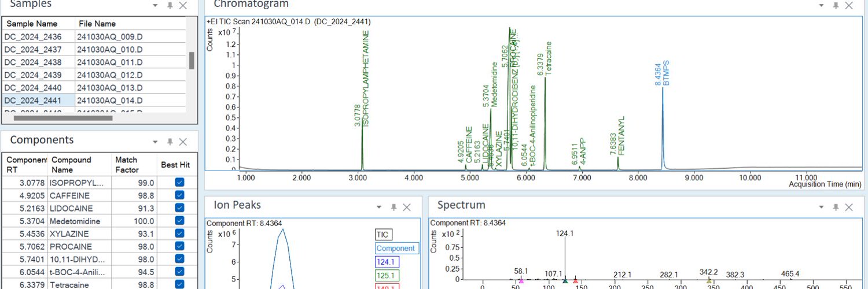Click the FENTANYL peak label in chromatogram

621,135
